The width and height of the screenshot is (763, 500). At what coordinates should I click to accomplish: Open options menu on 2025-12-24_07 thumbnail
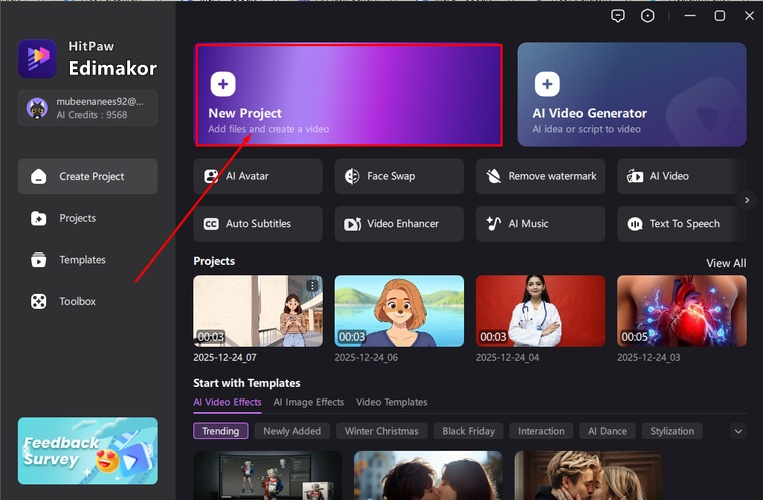[312, 286]
